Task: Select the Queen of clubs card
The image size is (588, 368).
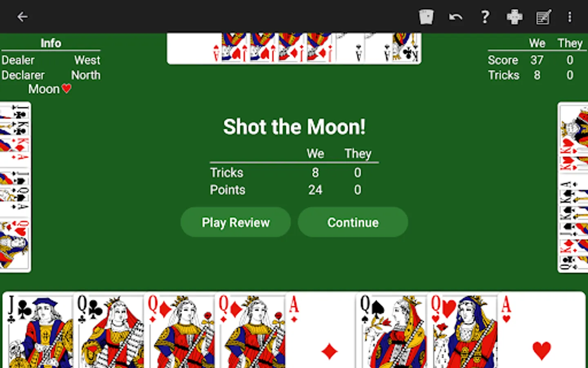Action: pyautogui.click(x=109, y=330)
